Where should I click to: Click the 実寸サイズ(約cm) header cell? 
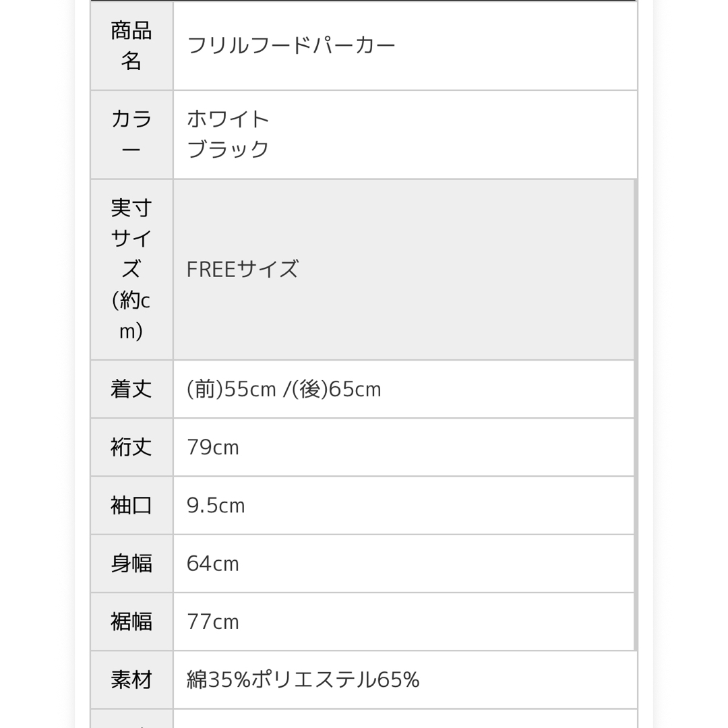coord(131,269)
